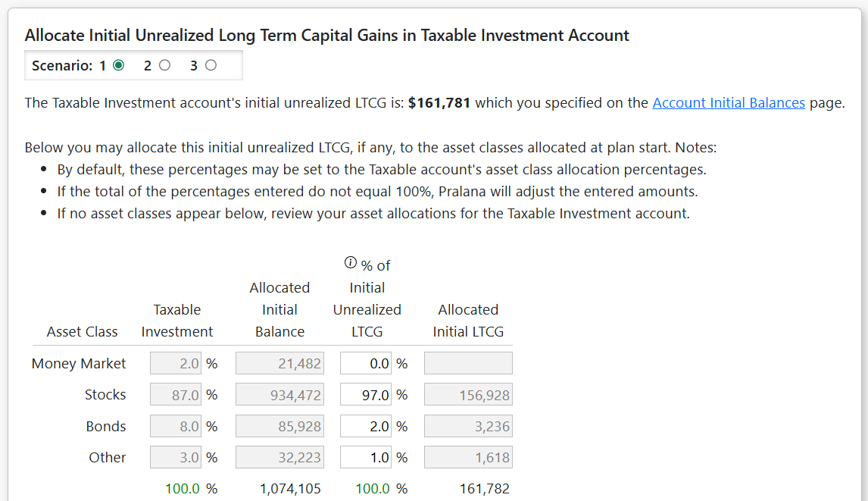Click Stocks taxable investment 87.0 field
This screenshot has height=501, width=868.
coord(176,395)
